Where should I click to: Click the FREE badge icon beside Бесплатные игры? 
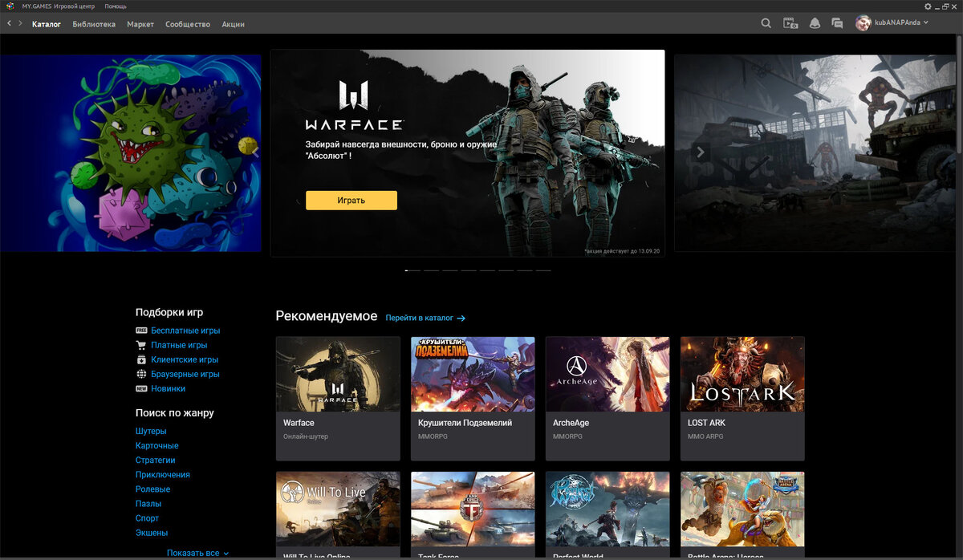click(141, 331)
